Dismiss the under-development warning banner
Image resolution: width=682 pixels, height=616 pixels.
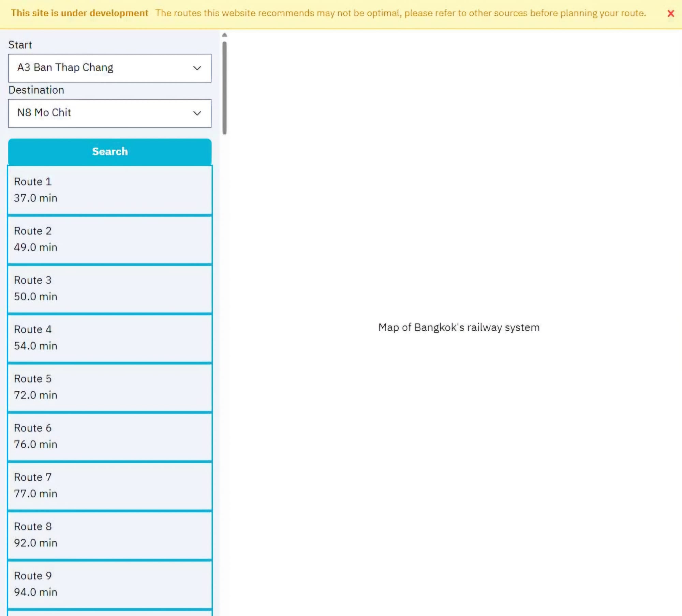670,14
